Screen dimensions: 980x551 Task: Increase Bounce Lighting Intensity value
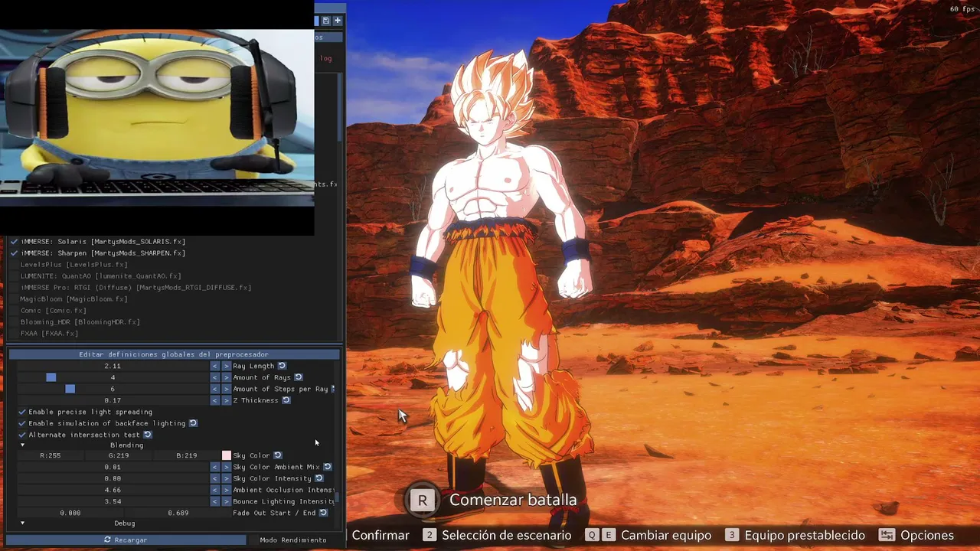point(226,501)
